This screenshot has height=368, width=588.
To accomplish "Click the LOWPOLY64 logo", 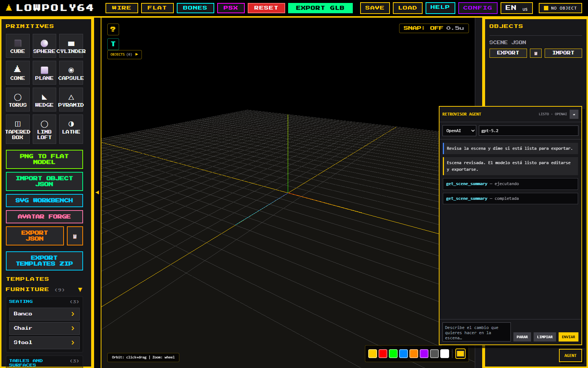I will pyautogui.click(x=50, y=8).
